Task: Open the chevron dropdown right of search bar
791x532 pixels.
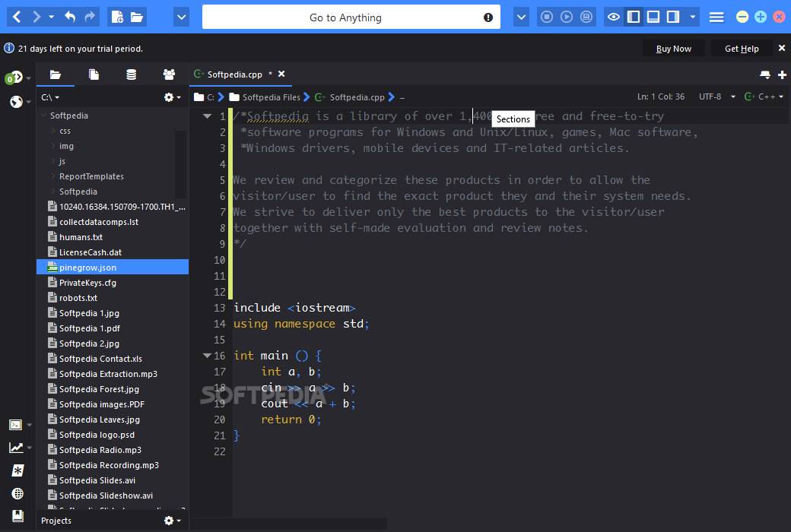Action: pyautogui.click(x=521, y=17)
